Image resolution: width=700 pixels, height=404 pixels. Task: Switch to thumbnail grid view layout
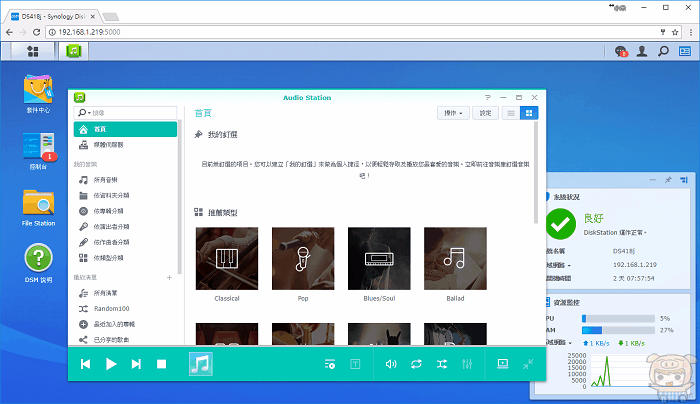pyautogui.click(x=529, y=113)
